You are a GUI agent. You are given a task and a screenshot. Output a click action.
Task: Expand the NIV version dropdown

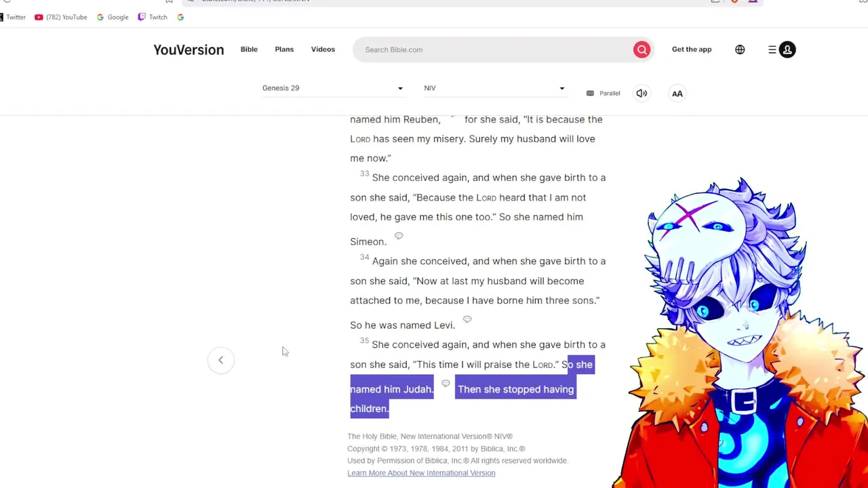click(494, 88)
